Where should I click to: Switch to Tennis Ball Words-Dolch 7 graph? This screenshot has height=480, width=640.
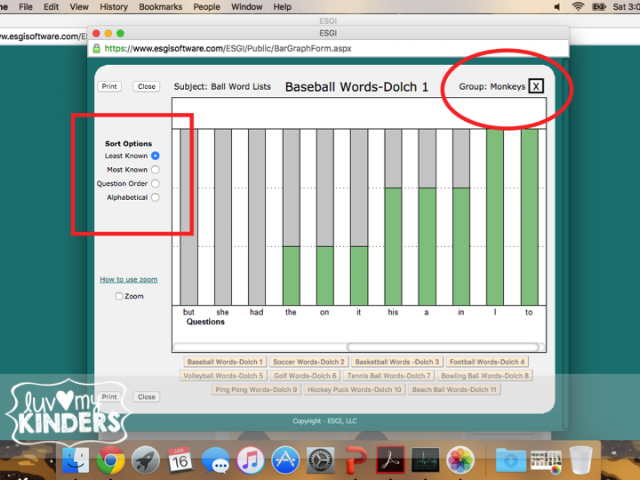389,376
